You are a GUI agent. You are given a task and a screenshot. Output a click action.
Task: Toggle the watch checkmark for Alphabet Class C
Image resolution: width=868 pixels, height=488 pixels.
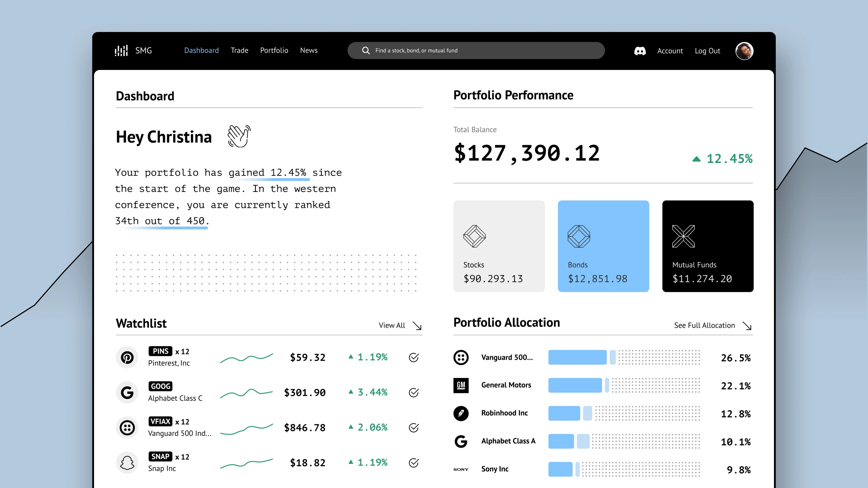(x=413, y=392)
